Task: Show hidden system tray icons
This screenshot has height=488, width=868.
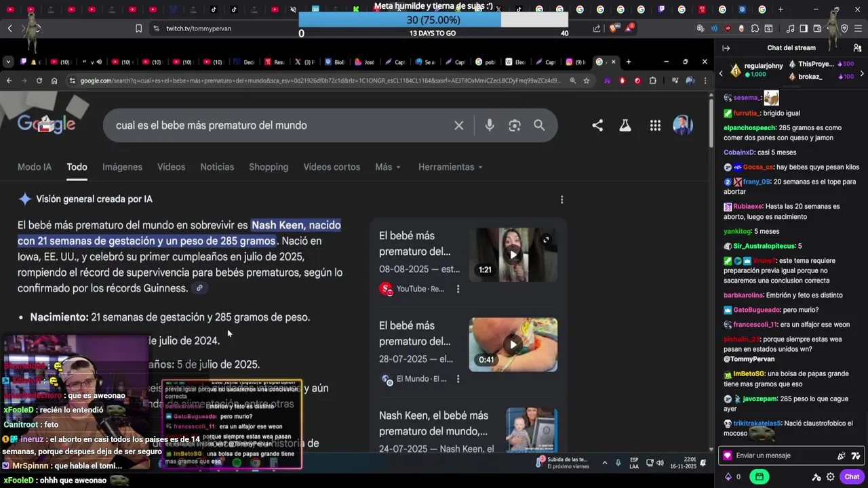Action: point(605,463)
